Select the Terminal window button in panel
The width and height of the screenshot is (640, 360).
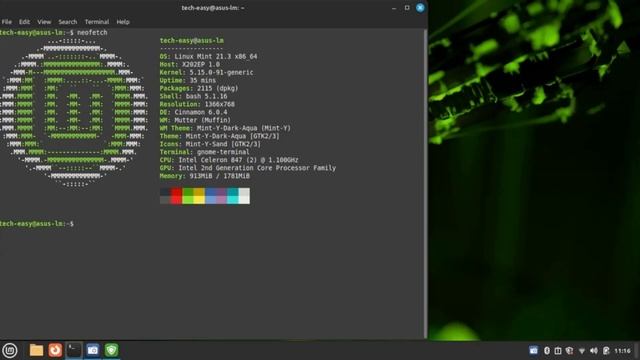point(74,350)
